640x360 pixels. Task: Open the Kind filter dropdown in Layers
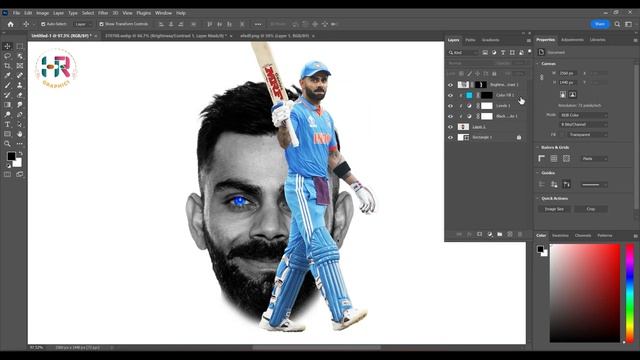463,53
